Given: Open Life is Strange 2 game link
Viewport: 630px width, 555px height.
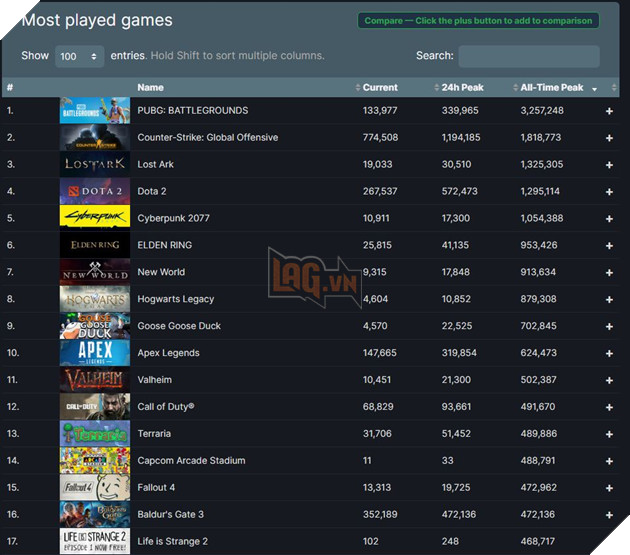Looking at the screenshot, I should (x=172, y=541).
